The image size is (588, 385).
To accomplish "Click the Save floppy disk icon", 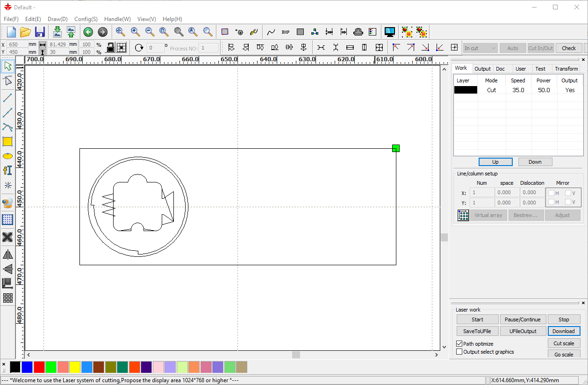I will [x=40, y=32].
